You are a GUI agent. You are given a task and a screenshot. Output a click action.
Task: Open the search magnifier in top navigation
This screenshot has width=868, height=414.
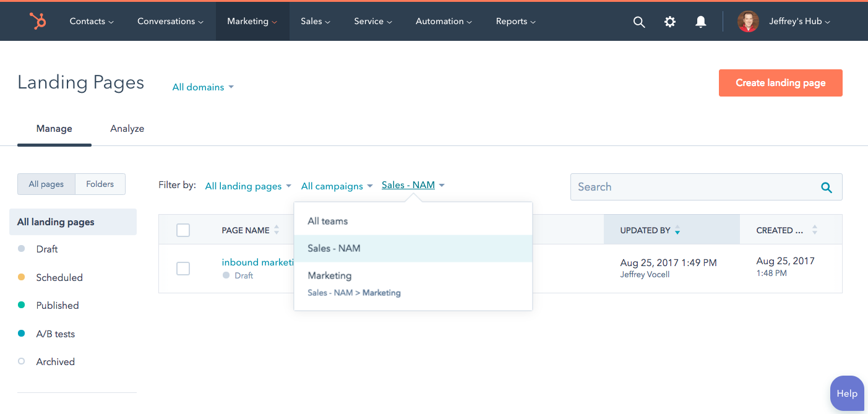click(639, 22)
